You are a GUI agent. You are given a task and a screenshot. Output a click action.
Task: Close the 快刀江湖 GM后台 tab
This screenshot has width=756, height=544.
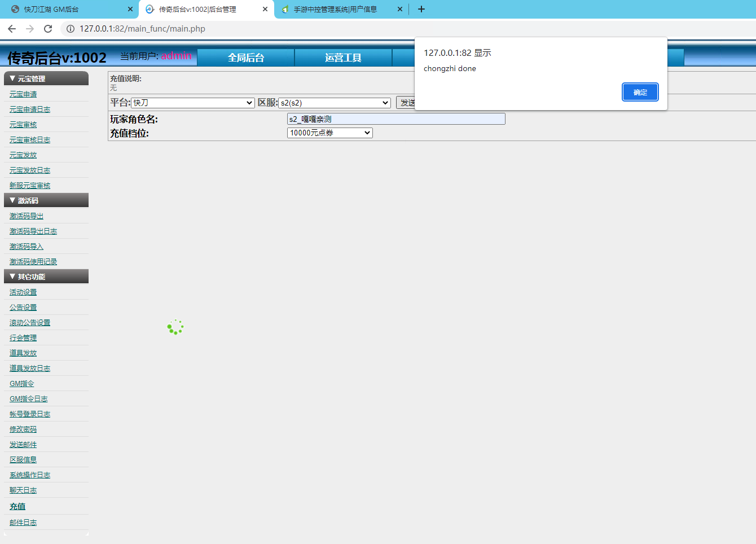click(x=130, y=9)
